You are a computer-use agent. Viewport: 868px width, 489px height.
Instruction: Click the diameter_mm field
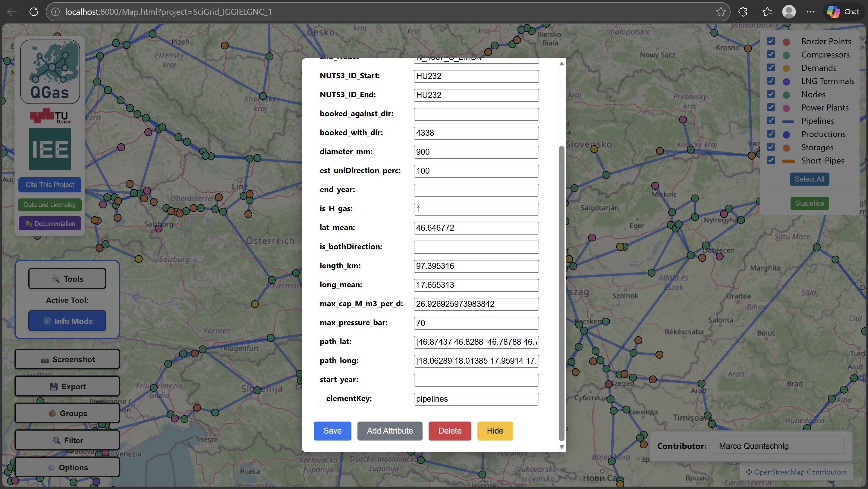tap(476, 152)
